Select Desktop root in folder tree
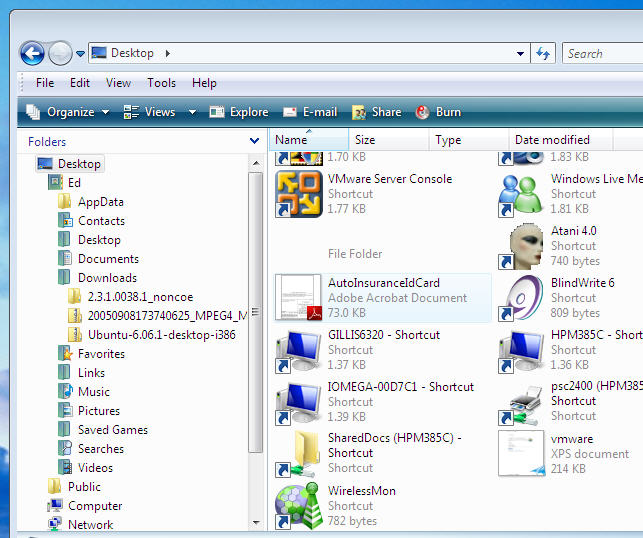 point(69,164)
